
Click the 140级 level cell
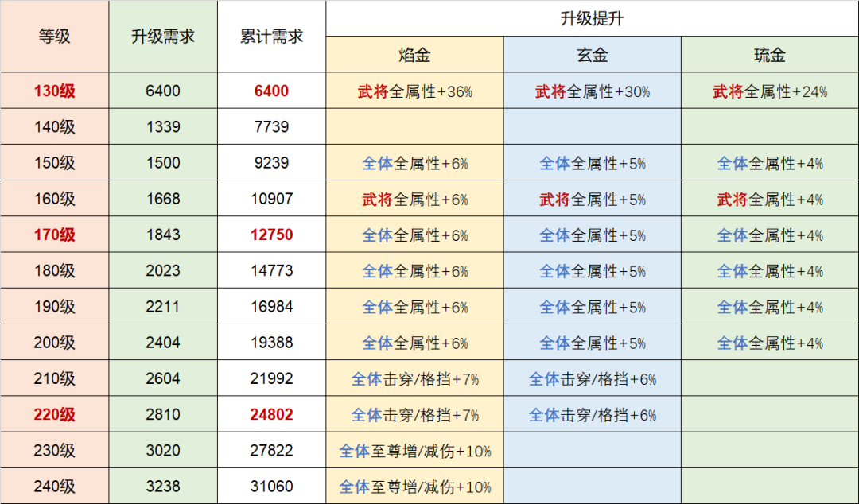point(54,126)
